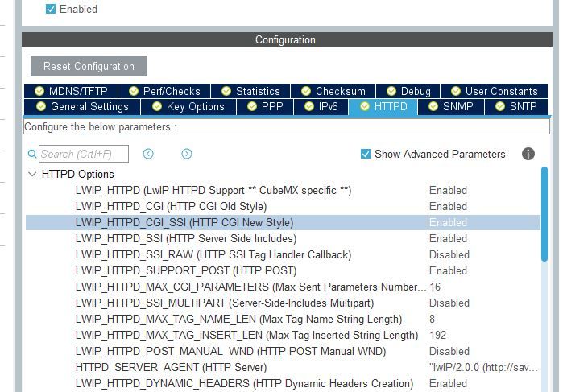Switch to the MDNS/TFTP tab

click(71, 91)
